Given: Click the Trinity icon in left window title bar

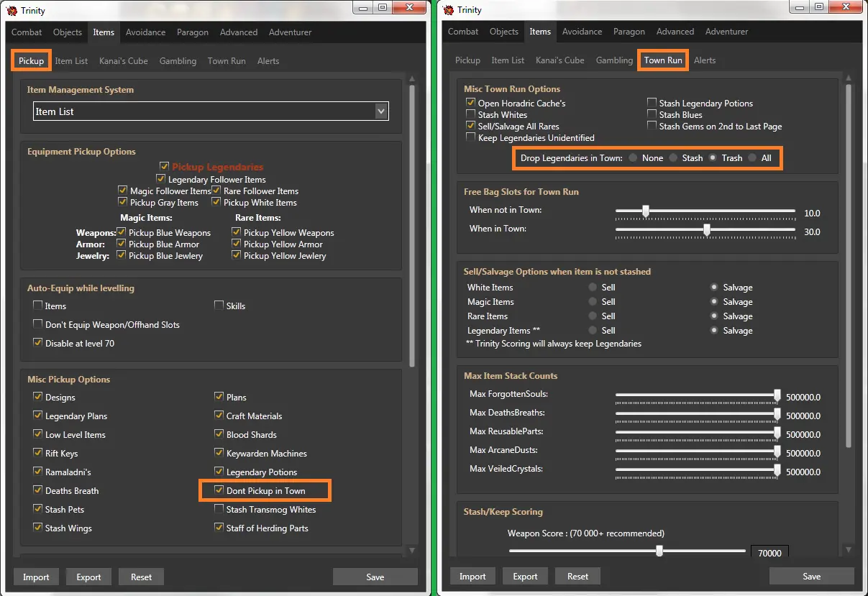Looking at the screenshot, I should (x=12, y=10).
